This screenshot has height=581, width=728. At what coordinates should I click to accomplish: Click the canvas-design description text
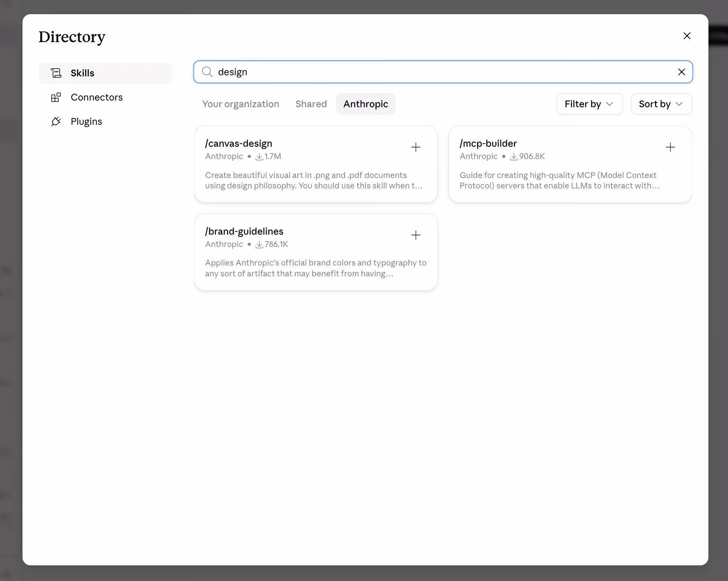coord(314,180)
